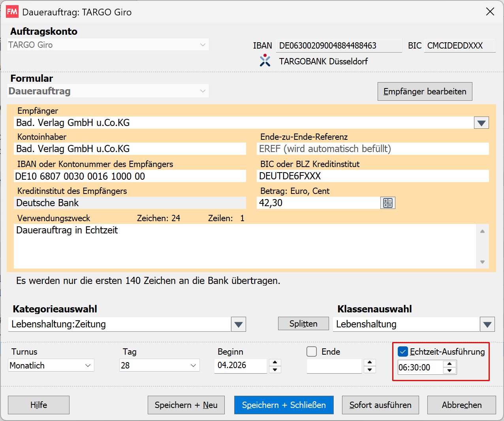This screenshot has height=421, width=504.
Task: Click the Empfänger bearbeiten button
Action: tap(425, 92)
